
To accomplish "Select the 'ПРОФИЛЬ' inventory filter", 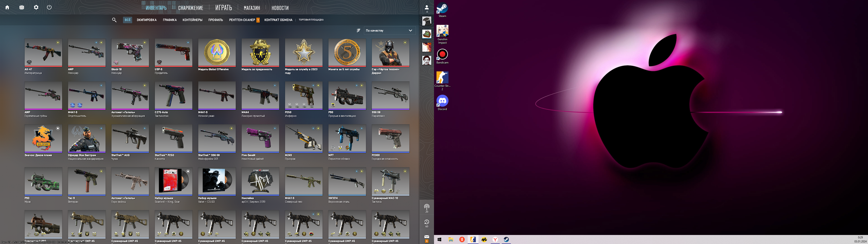I will pyautogui.click(x=216, y=20).
